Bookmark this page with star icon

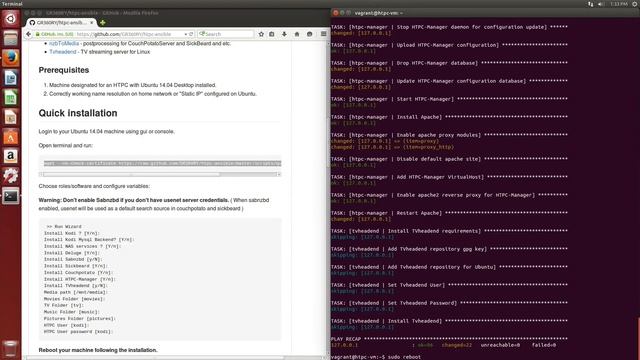261,34
